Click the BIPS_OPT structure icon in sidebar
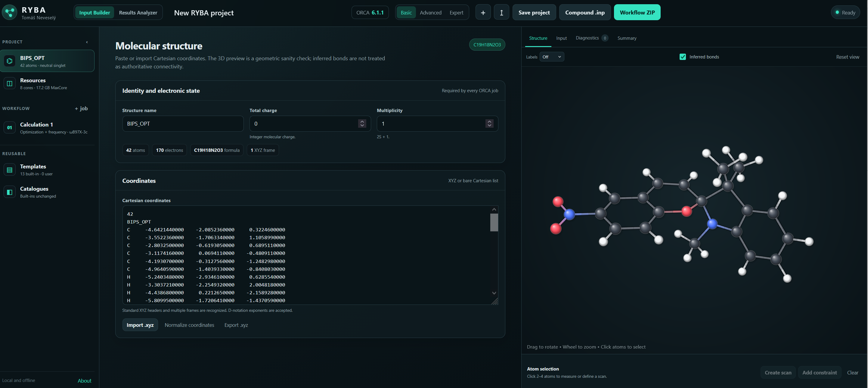 (x=9, y=61)
